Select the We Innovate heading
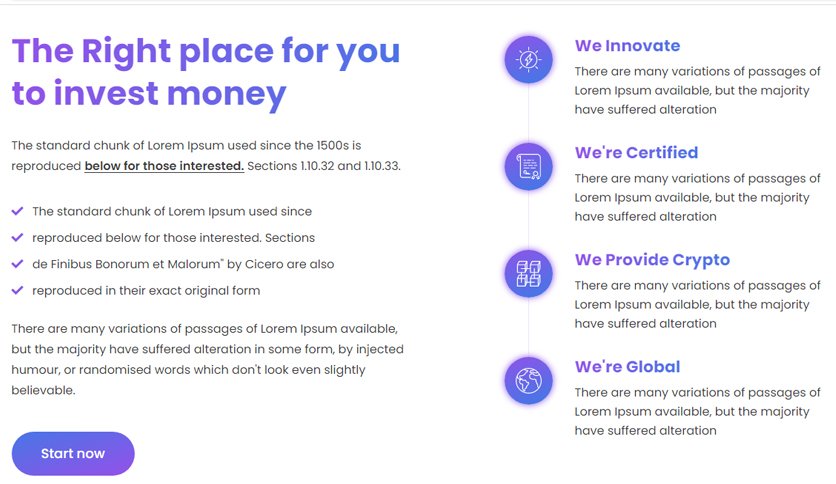 pyautogui.click(x=628, y=46)
